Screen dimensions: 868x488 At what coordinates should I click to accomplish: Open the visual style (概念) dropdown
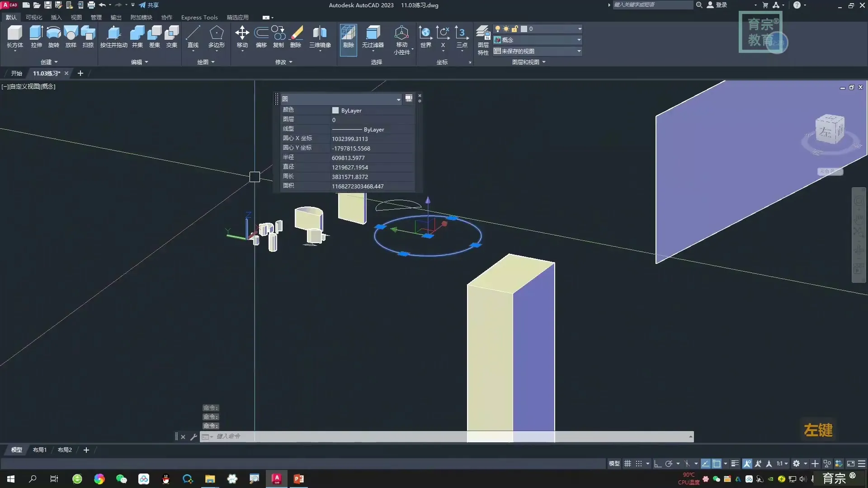[x=579, y=40]
